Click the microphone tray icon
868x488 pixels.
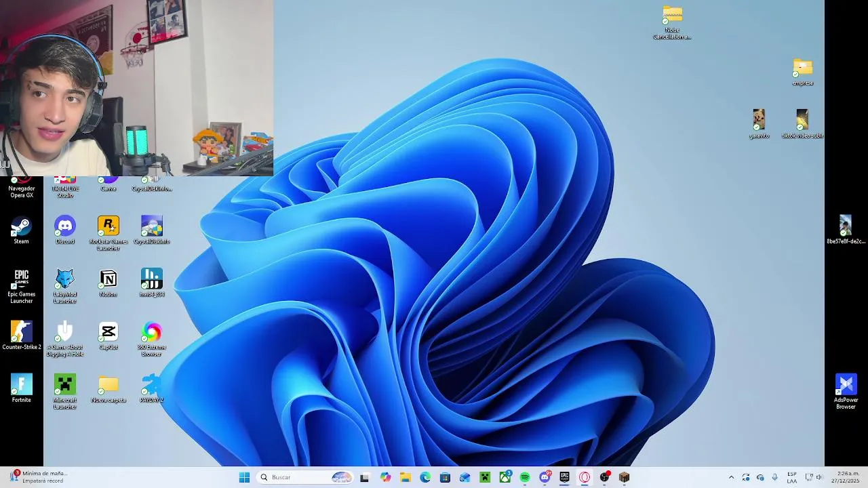pos(774,477)
